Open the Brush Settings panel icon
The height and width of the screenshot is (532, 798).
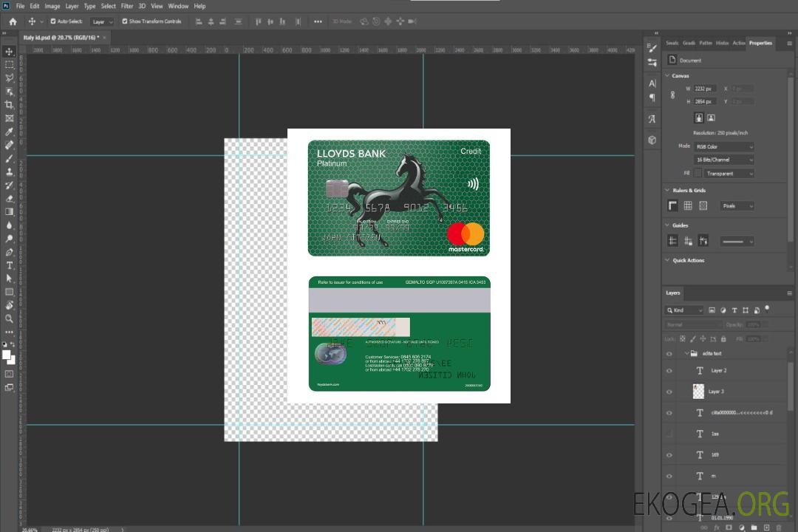coord(652,48)
